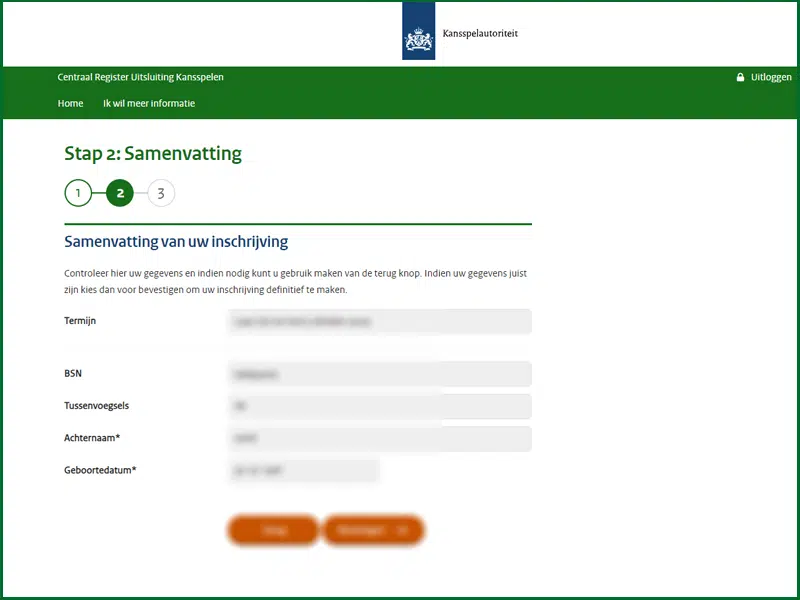Log out via Uitloggen link

(771, 77)
